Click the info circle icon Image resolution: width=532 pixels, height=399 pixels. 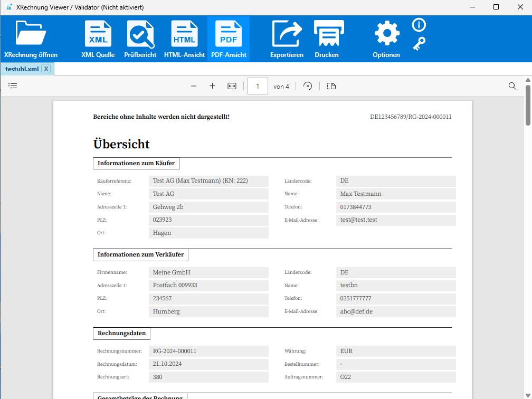click(x=419, y=25)
